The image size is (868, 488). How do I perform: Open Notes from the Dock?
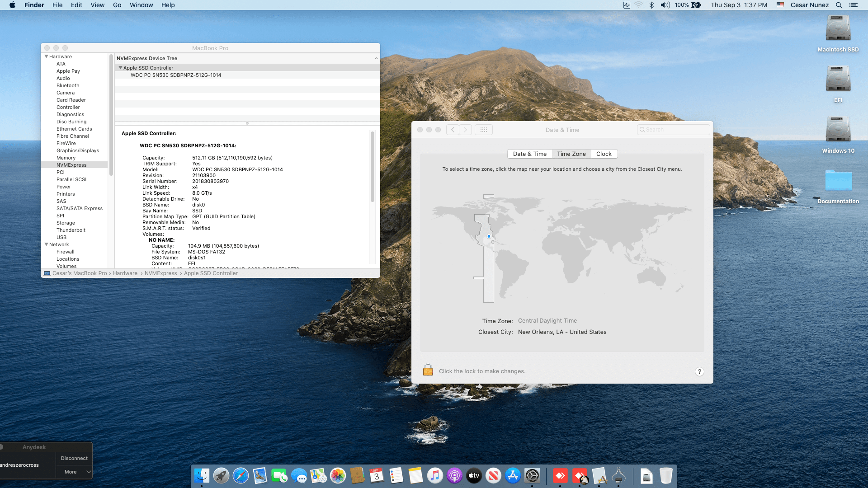[415, 475]
